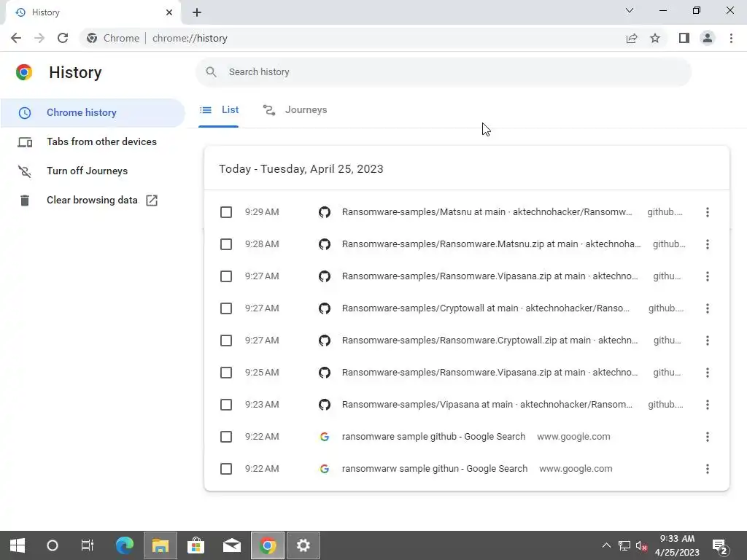747x560 pixels.
Task: Open Cortana search circle on taskbar
Action: click(53, 545)
